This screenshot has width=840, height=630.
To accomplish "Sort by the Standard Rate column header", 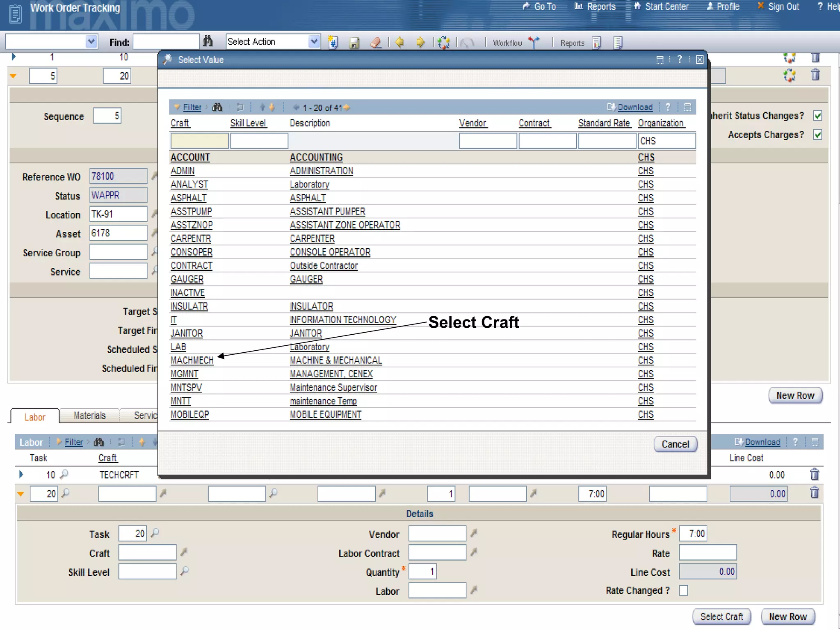I will 604,123.
